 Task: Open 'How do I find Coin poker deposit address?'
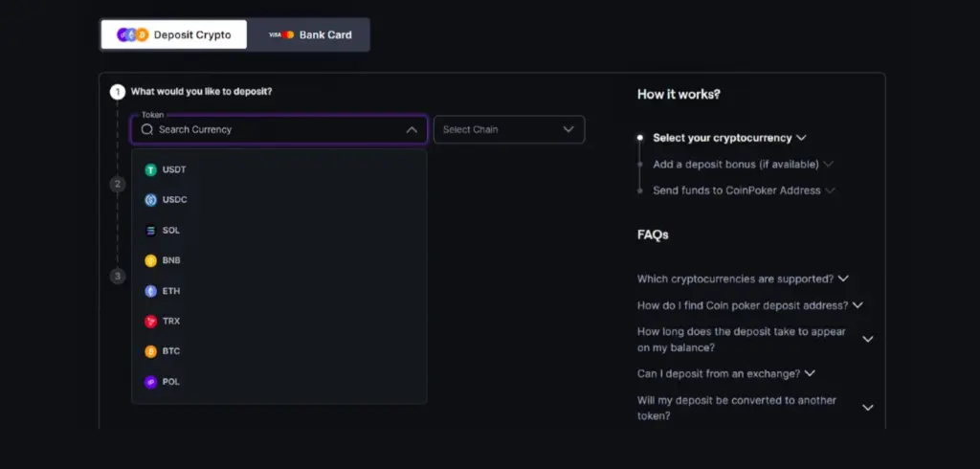(x=750, y=305)
